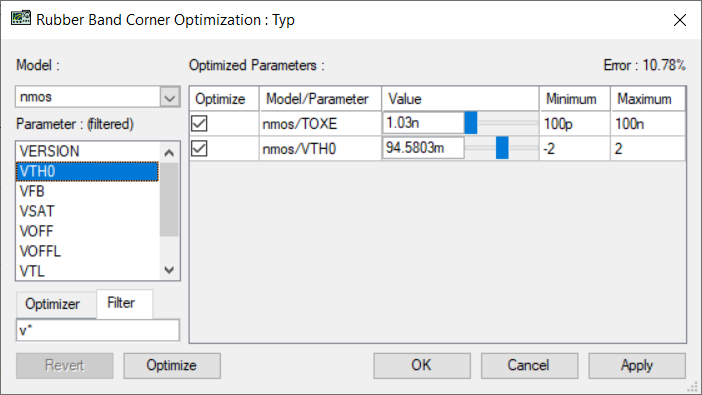Click the Rubber Band Corner Optimization title icon

coord(21,19)
